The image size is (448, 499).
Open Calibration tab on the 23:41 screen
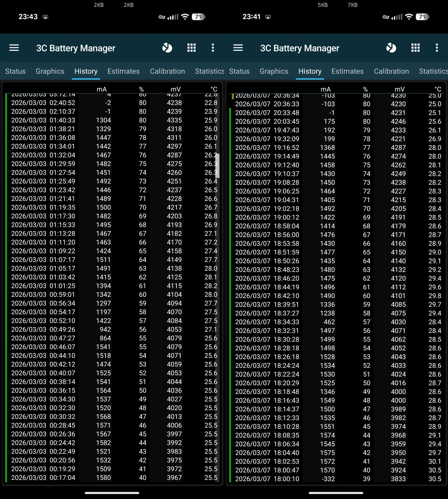(x=391, y=71)
